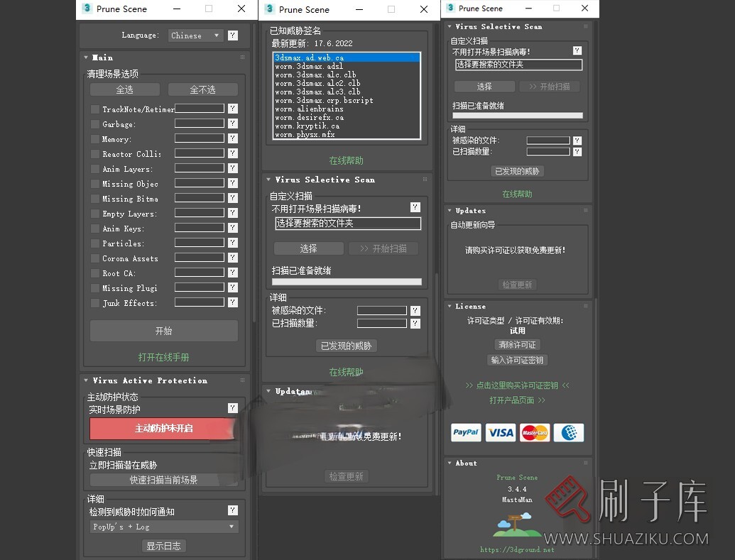Open the help icon beside the Language selector

pyautogui.click(x=232, y=35)
